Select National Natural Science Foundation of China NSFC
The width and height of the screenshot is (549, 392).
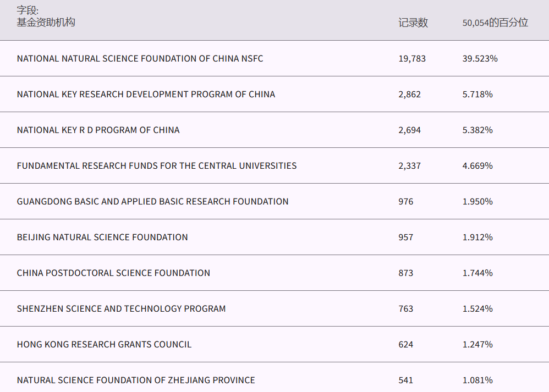140,58
